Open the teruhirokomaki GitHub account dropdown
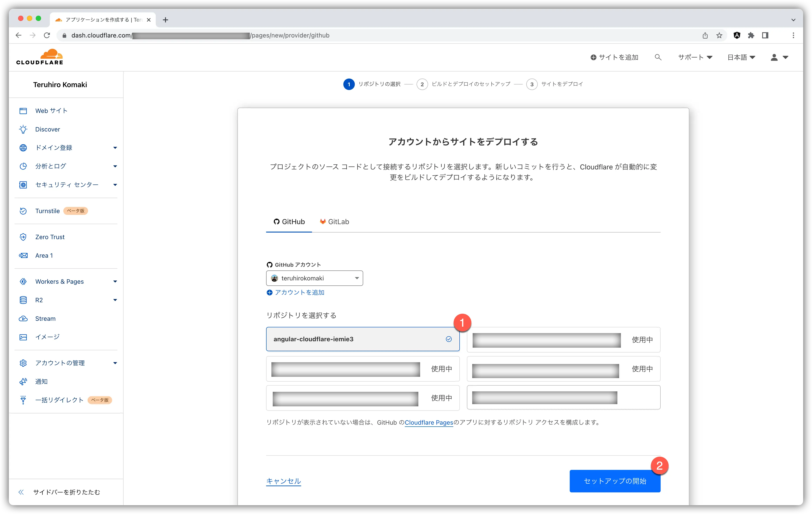Image resolution: width=812 pixels, height=514 pixels. [314, 278]
